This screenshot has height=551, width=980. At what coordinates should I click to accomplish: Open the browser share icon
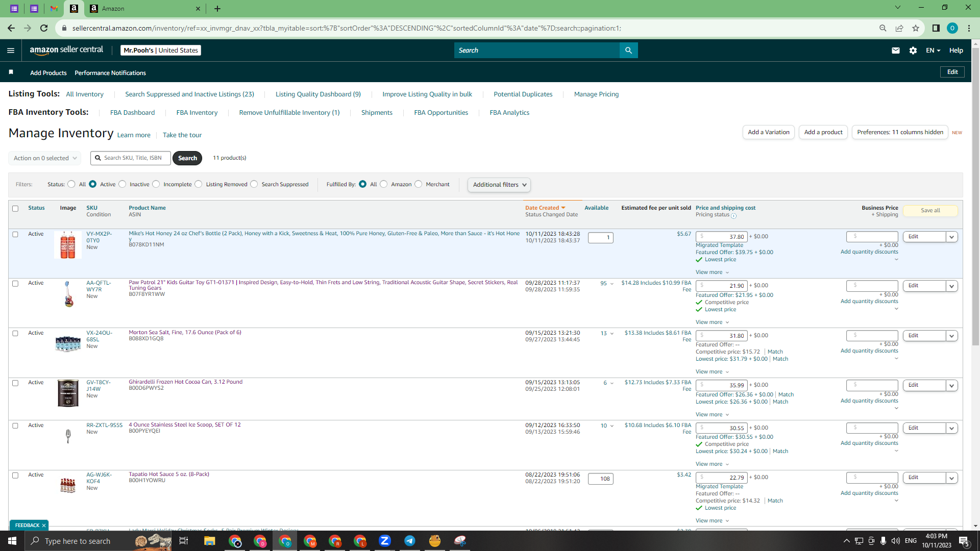pyautogui.click(x=899, y=28)
